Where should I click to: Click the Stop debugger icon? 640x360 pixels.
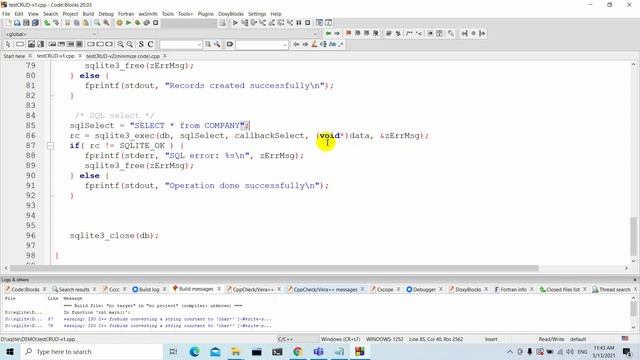pyautogui.click(x=308, y=23)
